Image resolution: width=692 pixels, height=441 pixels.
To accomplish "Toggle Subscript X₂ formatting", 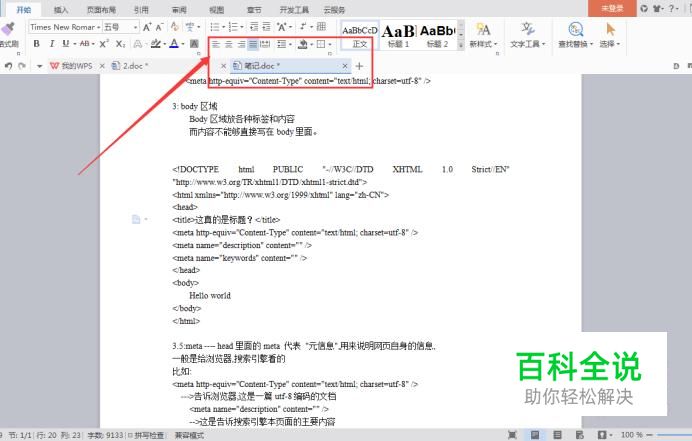I will [120, 44].
